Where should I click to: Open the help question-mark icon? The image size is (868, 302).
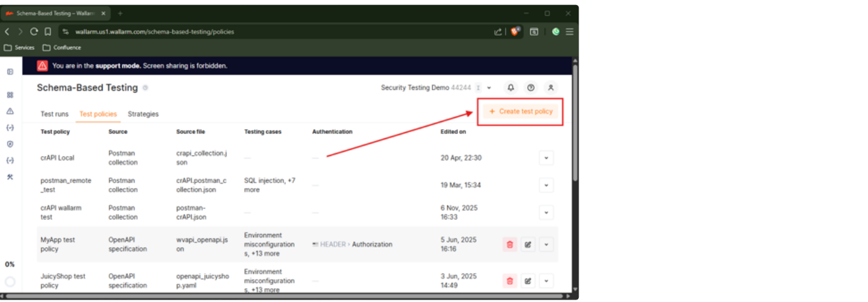(x=531, y=87)
